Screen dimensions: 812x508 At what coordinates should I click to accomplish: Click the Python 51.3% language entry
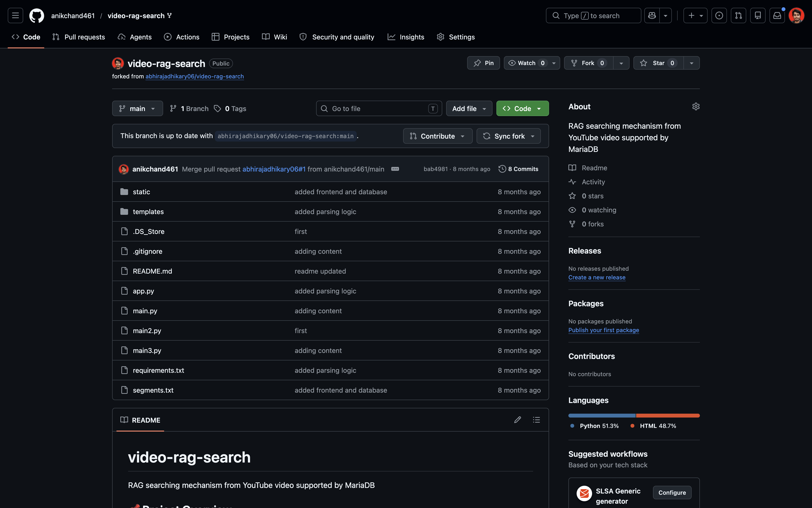pyautogui.click(x=594, y=426)
